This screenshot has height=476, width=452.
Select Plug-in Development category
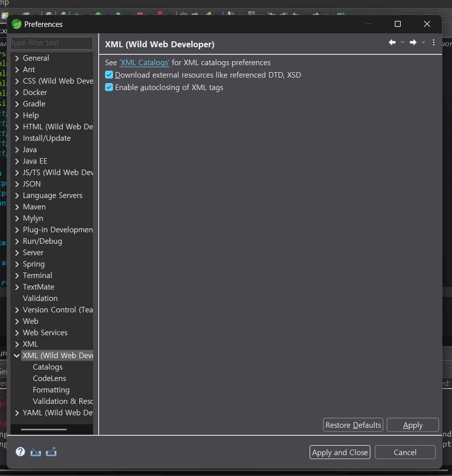point(58,230)
